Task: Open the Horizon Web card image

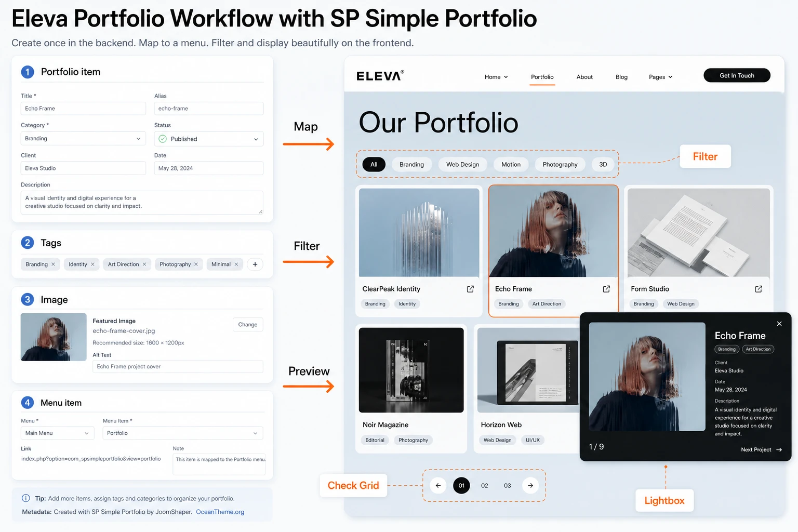Action: coord(528,370)
